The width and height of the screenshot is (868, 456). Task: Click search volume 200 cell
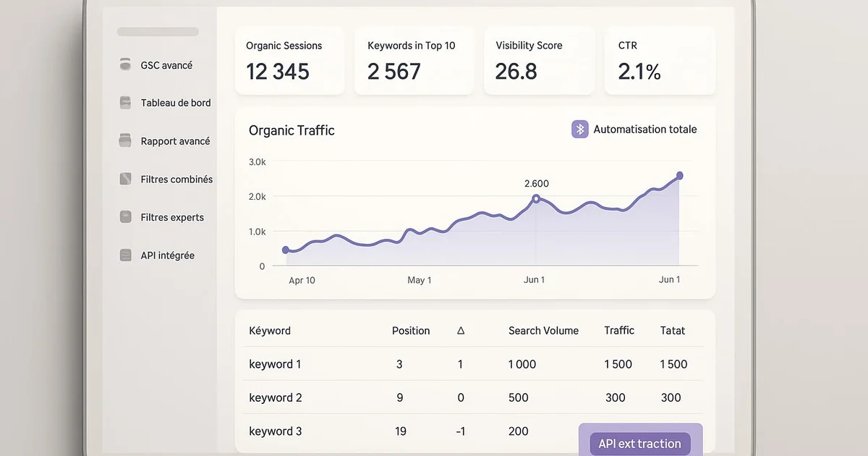pyautogui.click(x=519, y=431)
